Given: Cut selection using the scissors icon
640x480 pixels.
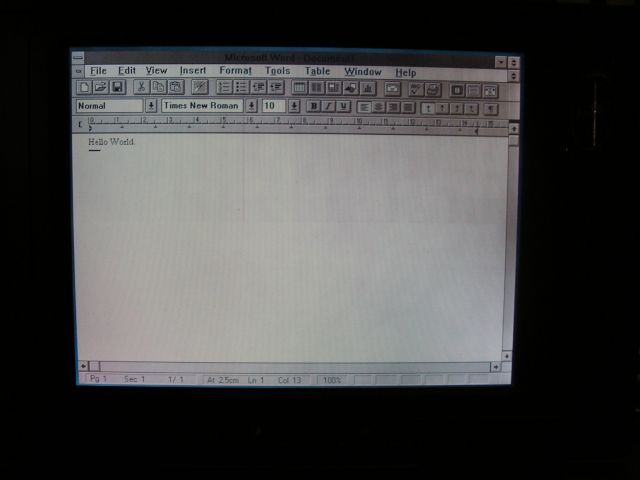Looking at the screenshot, I should click(x=141, y=87).
